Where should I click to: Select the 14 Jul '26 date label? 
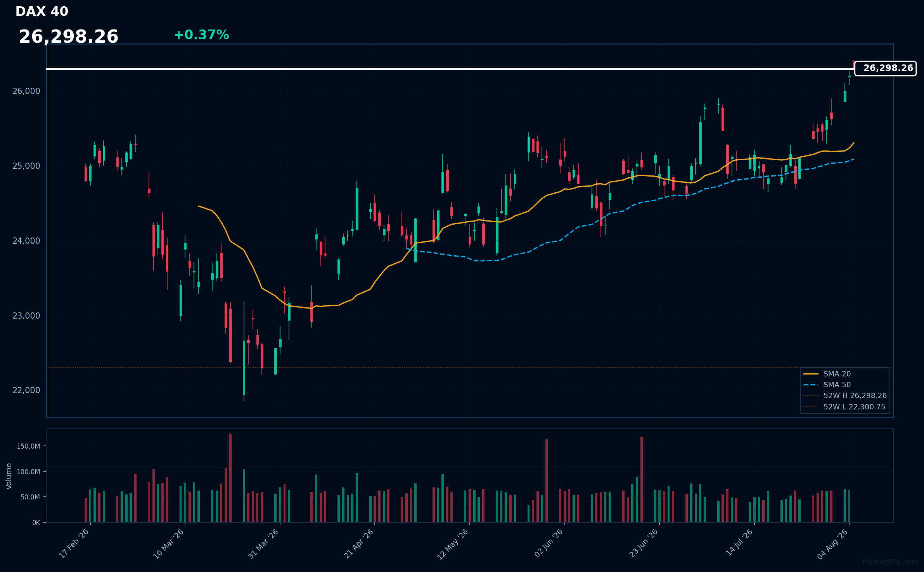[x=739, y=543]
